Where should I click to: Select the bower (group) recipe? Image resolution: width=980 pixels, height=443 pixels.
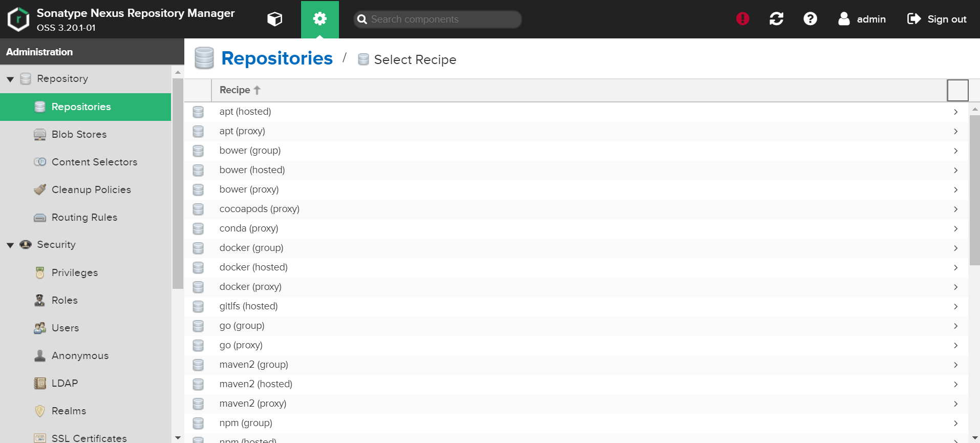click(x=576, y=151)
